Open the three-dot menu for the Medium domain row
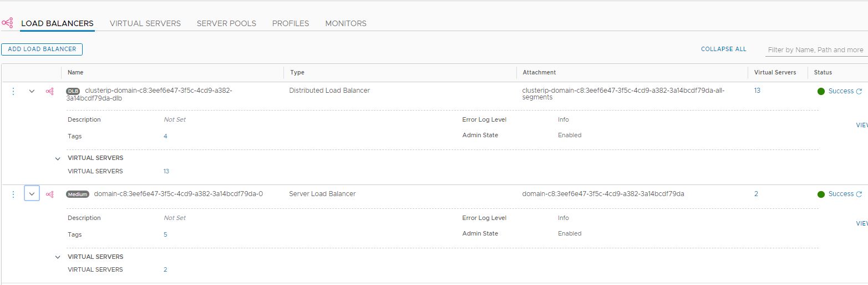This screenshot has height=285, width=868. 13,194
